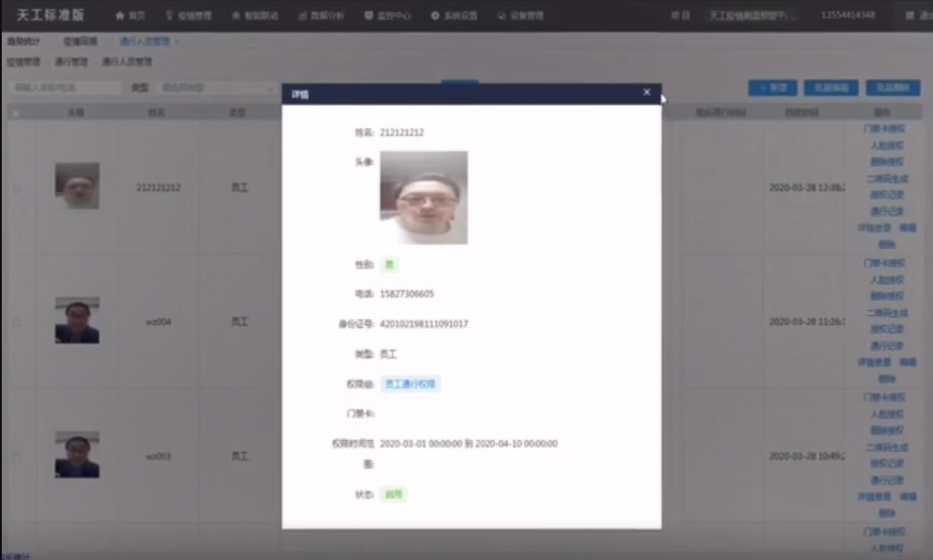Click the face photo thumbnail of wz004
The image size is (933, 560).
click(x=76, y=321)
